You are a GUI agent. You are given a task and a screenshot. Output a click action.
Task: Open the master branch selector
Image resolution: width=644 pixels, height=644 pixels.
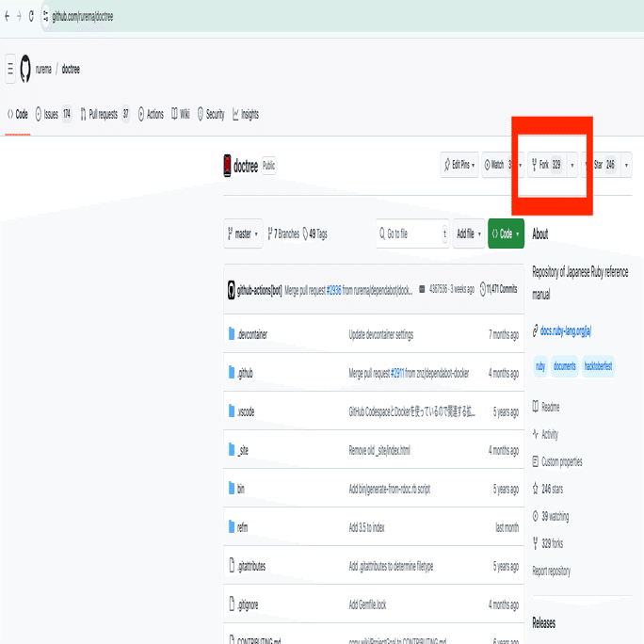[243, 233]
